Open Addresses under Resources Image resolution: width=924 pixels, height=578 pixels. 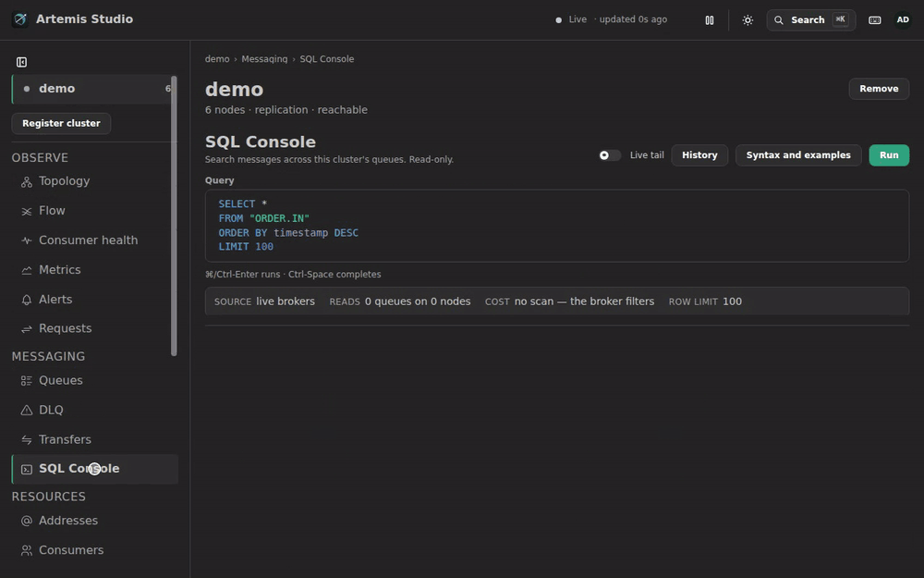94,520
